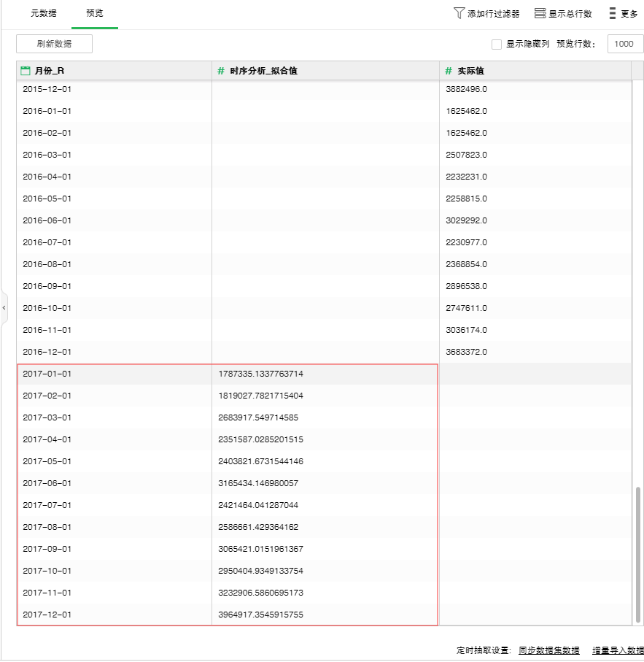Image resolution: width=644 pixels, height=662 pixels.
Task: Click hash icon beside 实际值 header
Action: click(448, 71)
